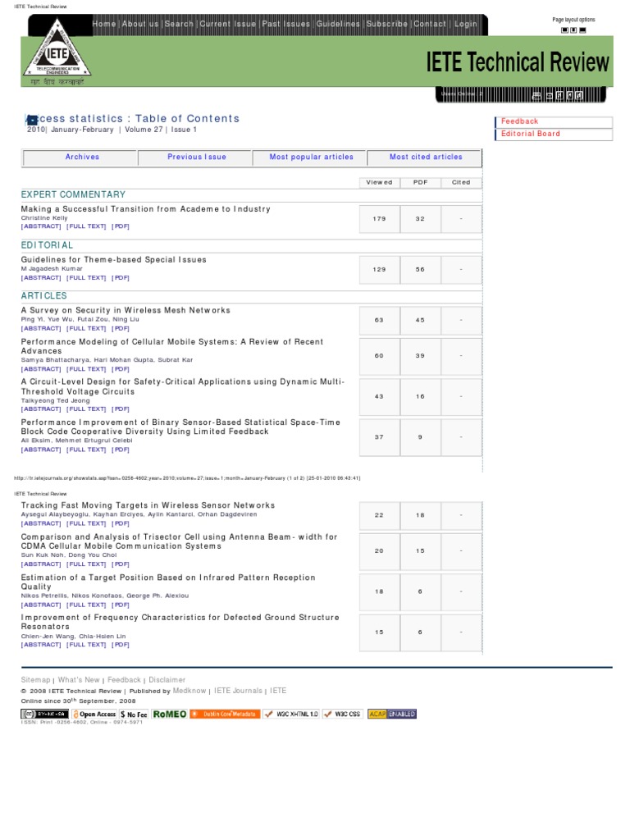
Task: Select the last page layout option icon
Action: [582, 30]
